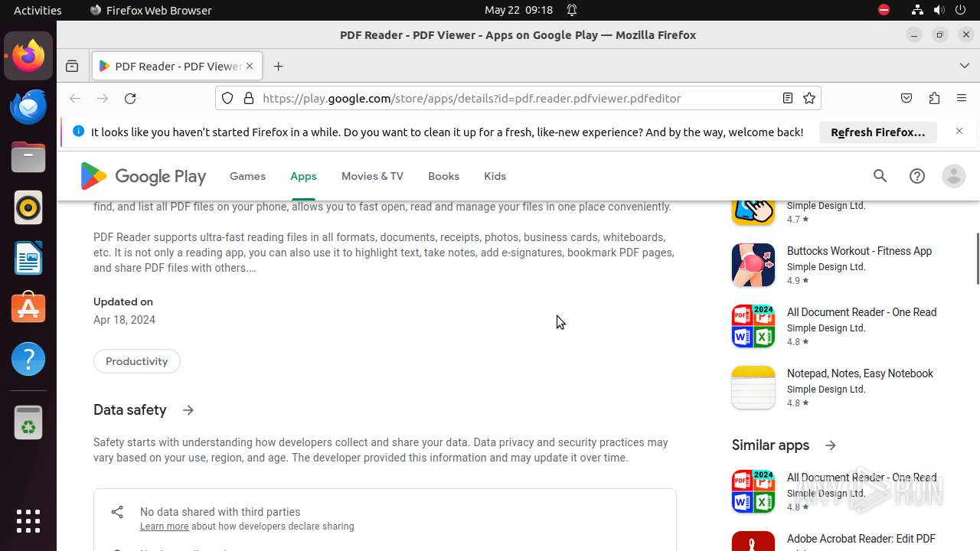Open LibreOffice Writer from dock

click(x=28, y=258)
